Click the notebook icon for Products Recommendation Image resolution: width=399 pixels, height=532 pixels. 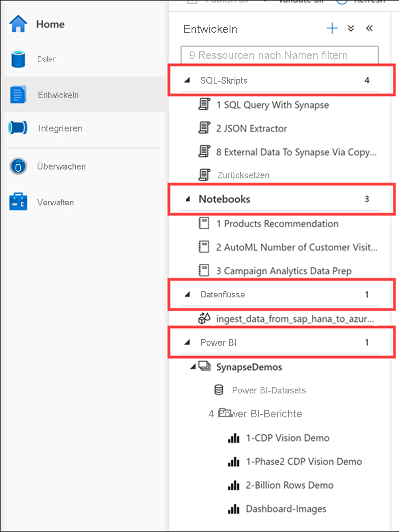(204, 224)
